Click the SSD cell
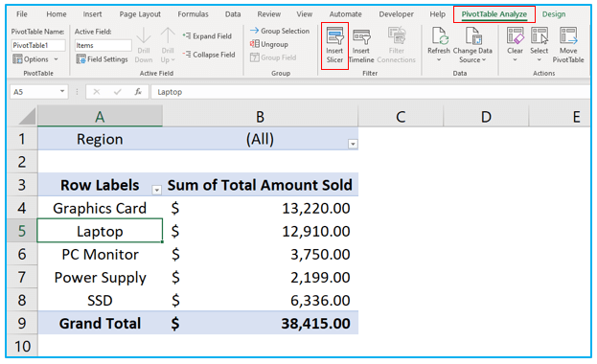597x364 pixels. click(x=100, y=300)
